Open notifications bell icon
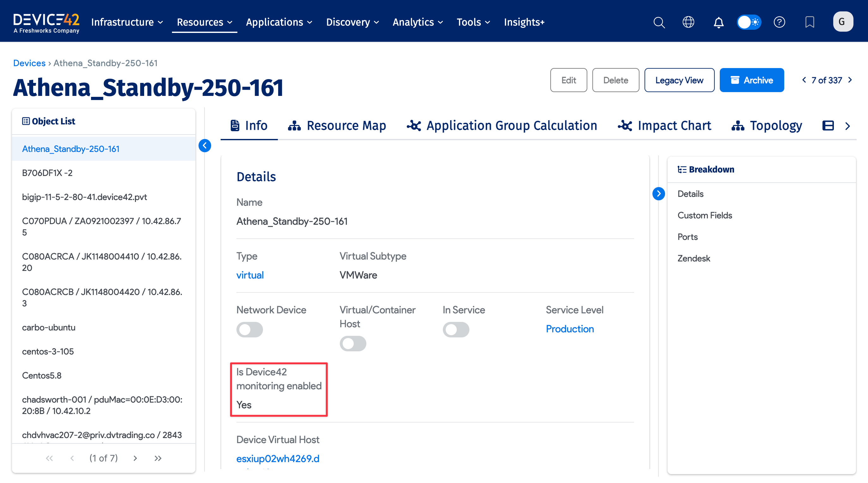This screenshot has height=483, width=868. tap(718, 22)
